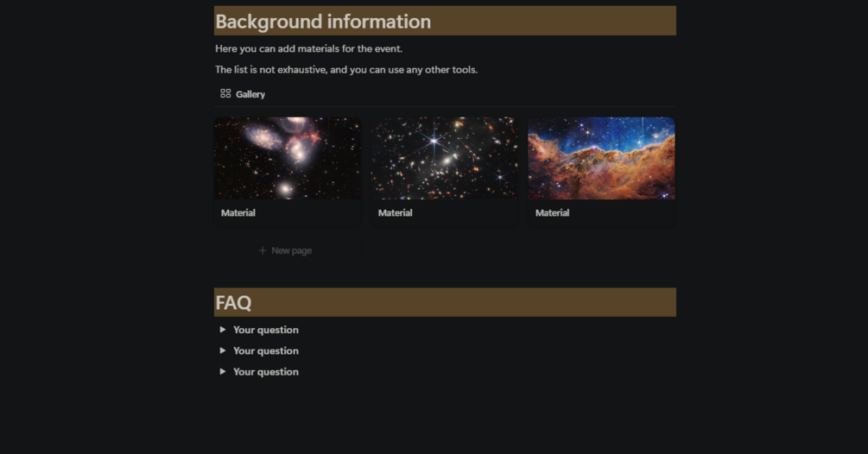Click the FAQ heading
This screenshot has height=454, width=868.
point(233,302)
